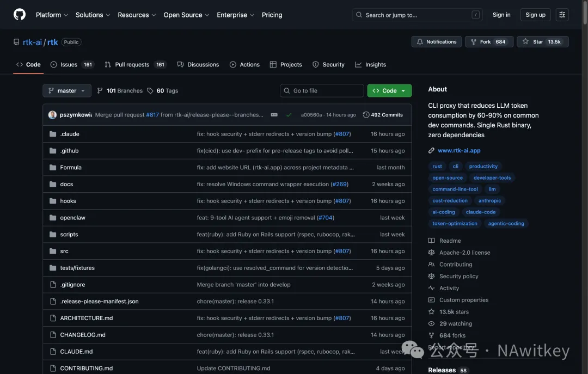This screenshot has width=588, height=374.
Task: Open the hooks folder
Action: point(68,201)
